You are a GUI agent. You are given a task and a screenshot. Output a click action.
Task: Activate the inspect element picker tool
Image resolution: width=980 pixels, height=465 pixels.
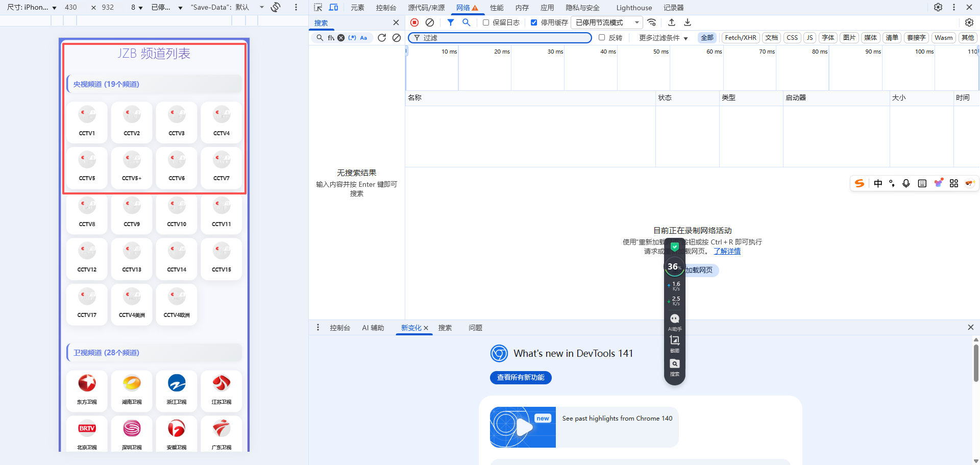coord(318,7)
